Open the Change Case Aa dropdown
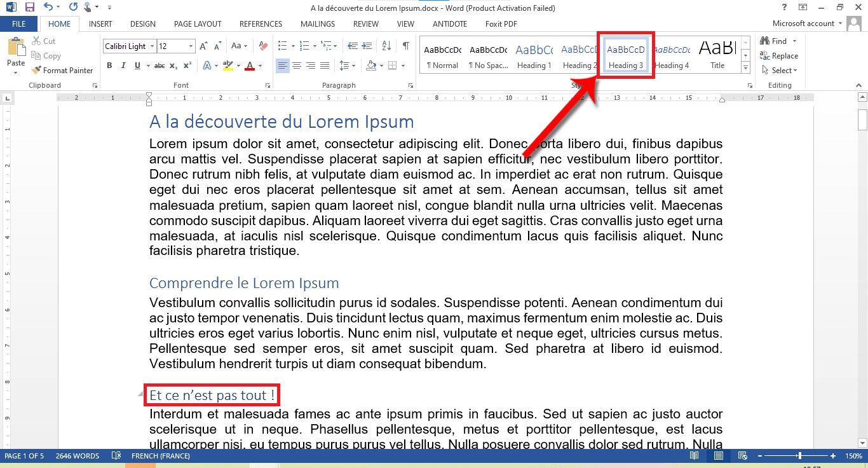The image size is (868, 468). (x=239, y=46)
